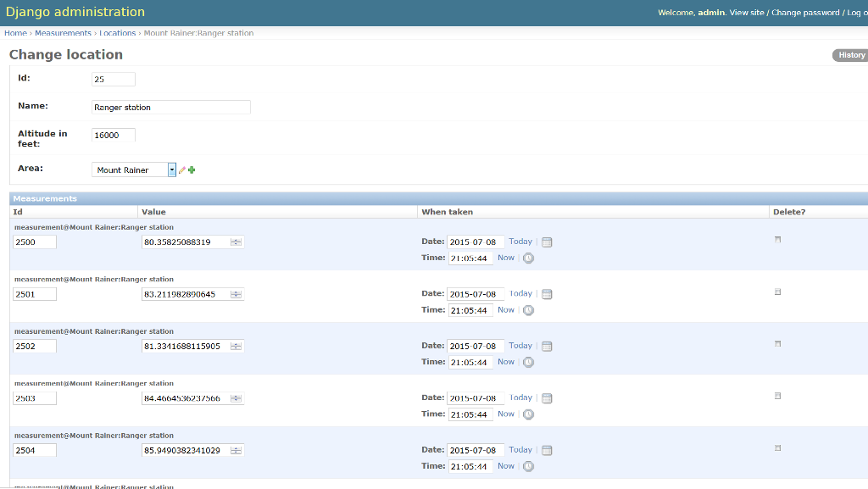Open calendar picker for measurement 2501 date

(547, 293)
